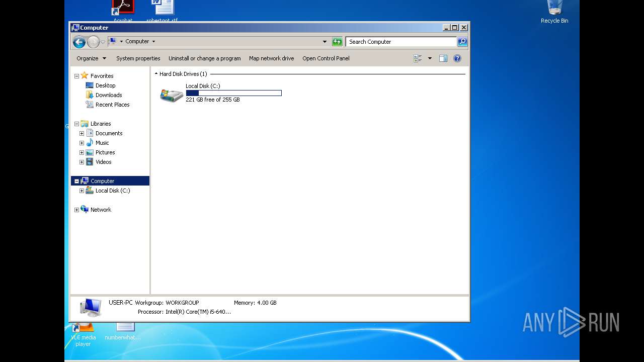Image resolution: width=644 pixels, height=362 pixels.
Task: Open the numberwhat file on desktop
Action: point(123,332)
